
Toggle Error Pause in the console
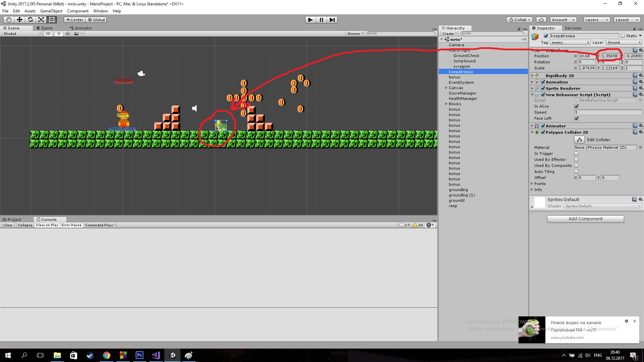pos(71,225)
